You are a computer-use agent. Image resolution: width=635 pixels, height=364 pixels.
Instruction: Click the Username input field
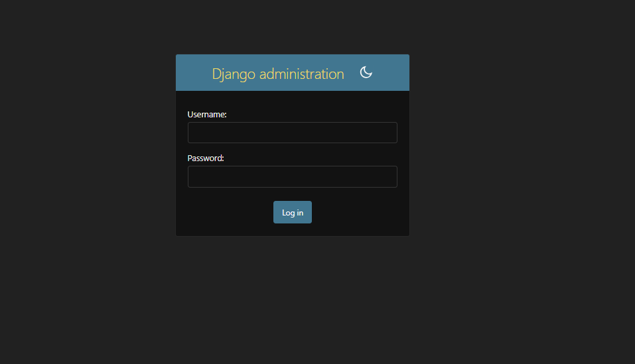tap(293, 133)
